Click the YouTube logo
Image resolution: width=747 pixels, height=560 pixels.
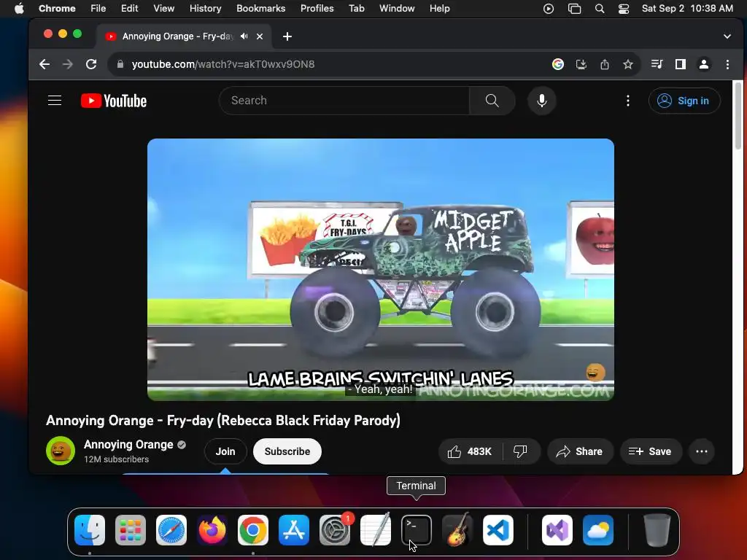coord(114,101)
